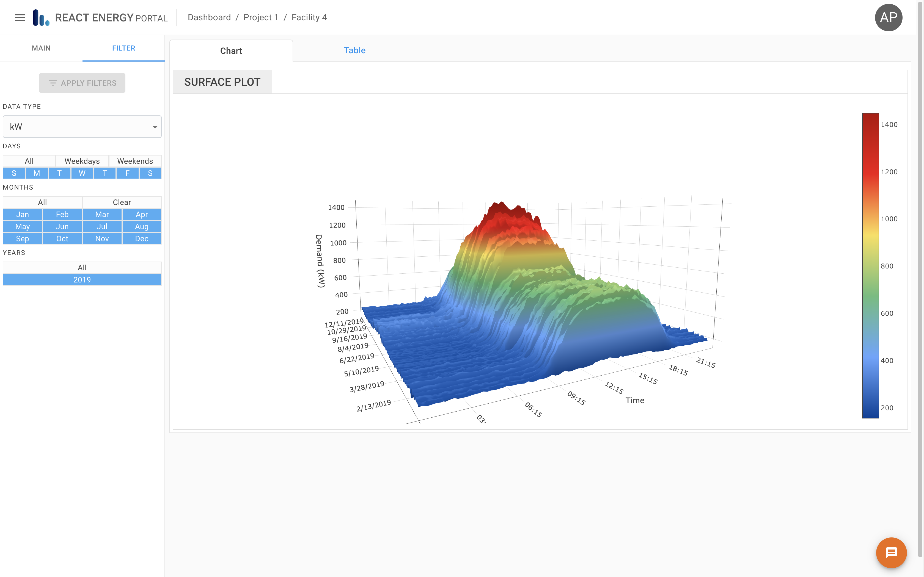Click the filter icon on Apply Filters
This screenshot has height=577, width=924.
(x=53, y=83)
